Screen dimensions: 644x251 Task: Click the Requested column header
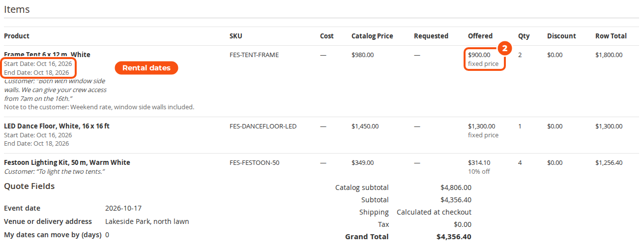431,36
